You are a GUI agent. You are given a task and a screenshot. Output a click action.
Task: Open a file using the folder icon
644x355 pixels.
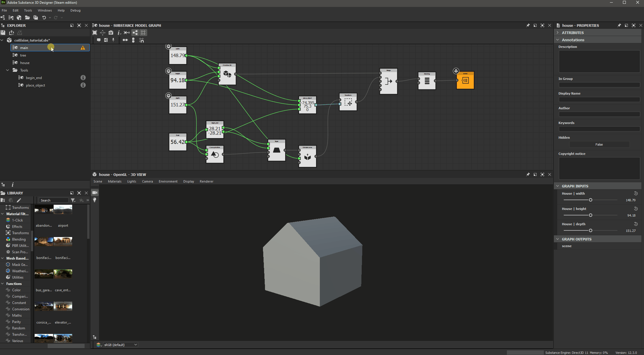tap(27, 18)
